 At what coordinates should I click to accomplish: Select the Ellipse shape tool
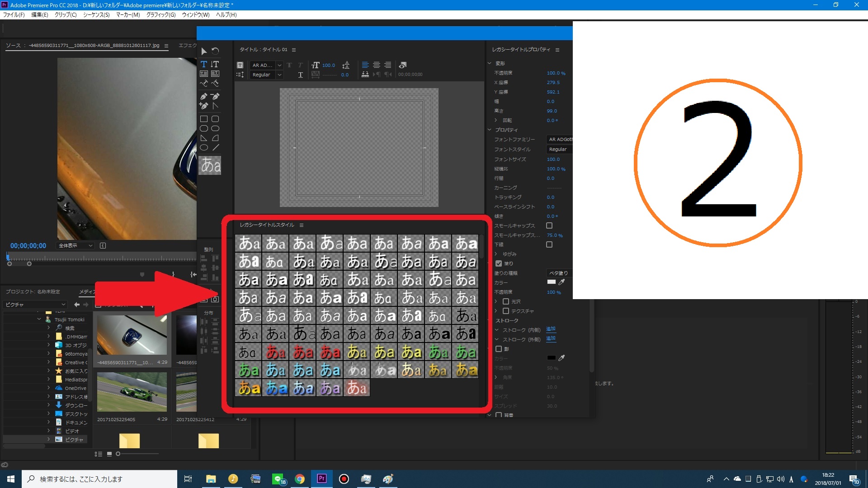click(204, 147)
